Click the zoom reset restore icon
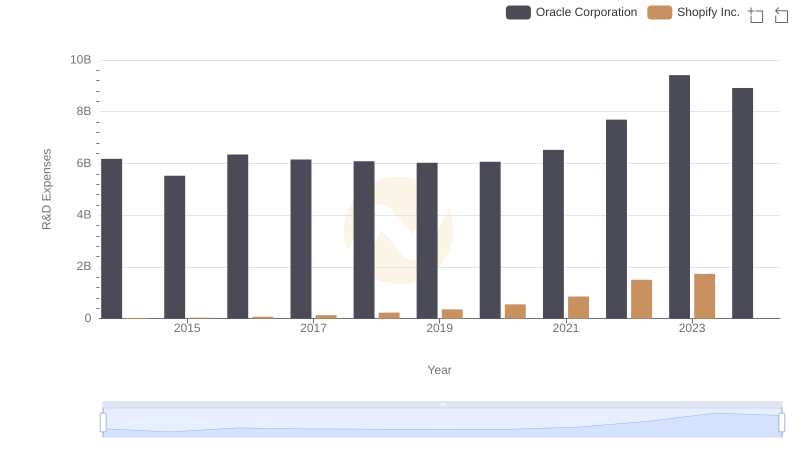 pos(781,15)
